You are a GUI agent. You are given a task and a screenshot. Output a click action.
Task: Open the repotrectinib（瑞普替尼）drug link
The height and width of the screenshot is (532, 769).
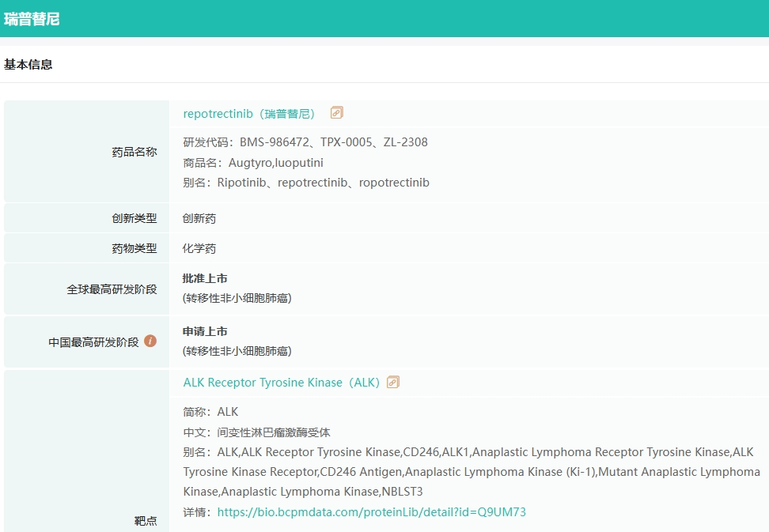(x=249, y=114)
